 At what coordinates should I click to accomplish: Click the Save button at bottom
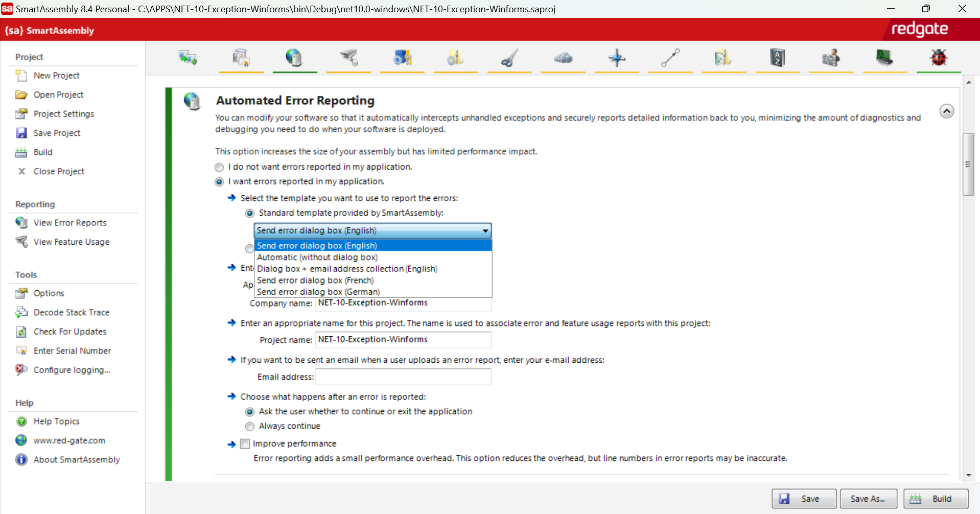(804, 499)
